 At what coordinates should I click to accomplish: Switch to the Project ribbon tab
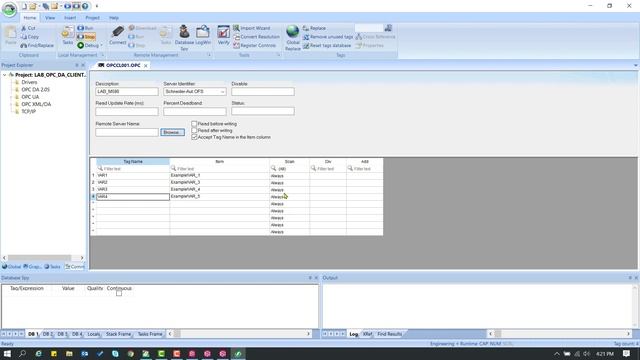[x=92, y=18]
